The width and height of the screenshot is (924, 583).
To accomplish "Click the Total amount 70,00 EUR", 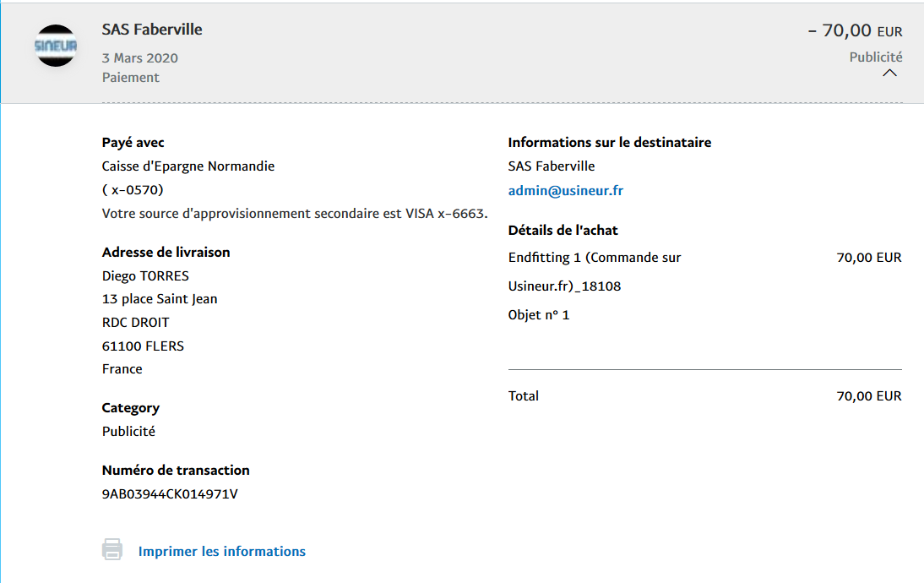I will tap(868, 396).
